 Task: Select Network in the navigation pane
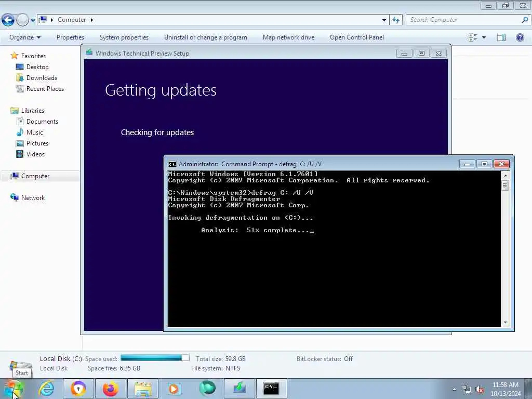click(x=33, y=198)
